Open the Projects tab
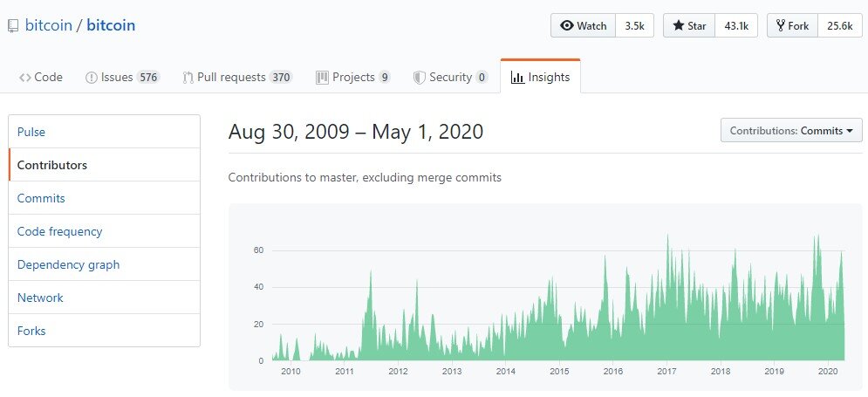The image size is (868, 397). pyautogui.click(x=352, y=77)
